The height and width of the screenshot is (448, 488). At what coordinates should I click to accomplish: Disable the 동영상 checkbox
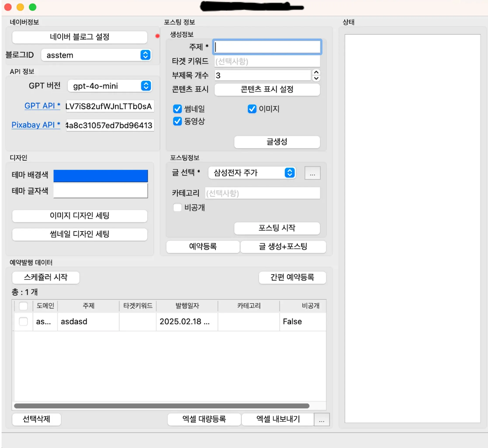tap(177, 121)
